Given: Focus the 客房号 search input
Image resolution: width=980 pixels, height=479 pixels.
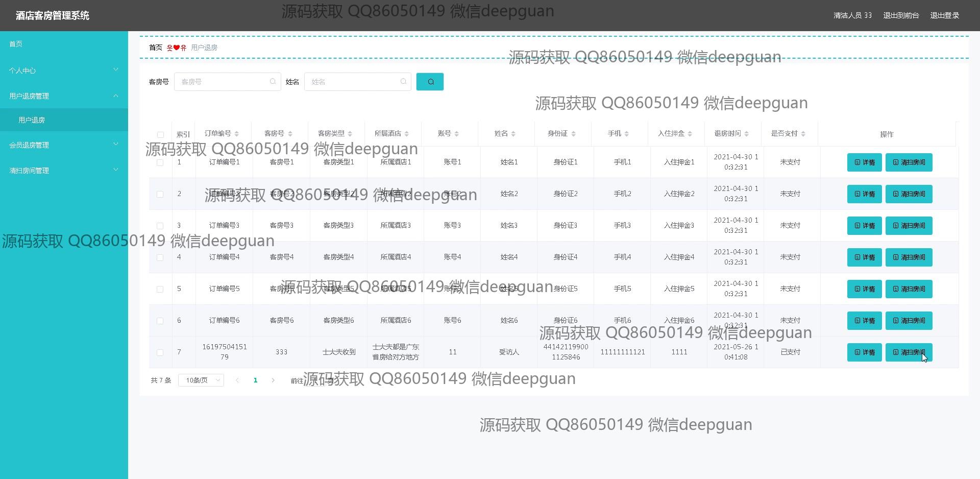Looking at the screenshot, I should point(228,82).
